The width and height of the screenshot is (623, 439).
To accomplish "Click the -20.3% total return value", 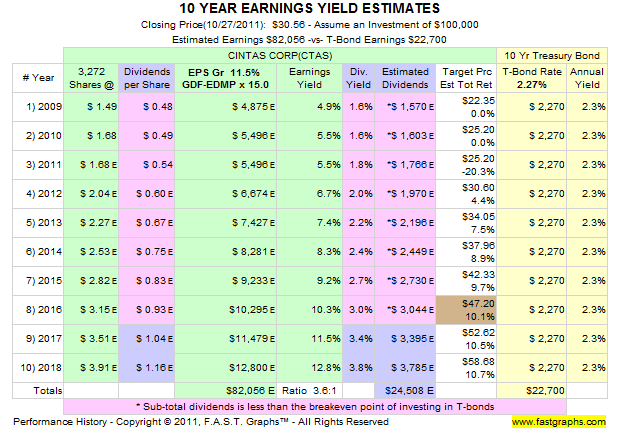I will point(478,172).
